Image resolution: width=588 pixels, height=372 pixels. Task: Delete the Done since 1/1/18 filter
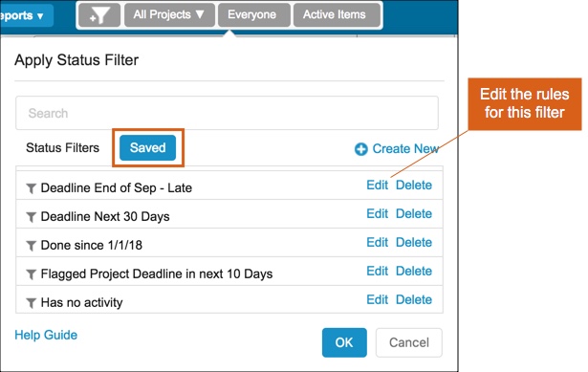click(414, 243)
